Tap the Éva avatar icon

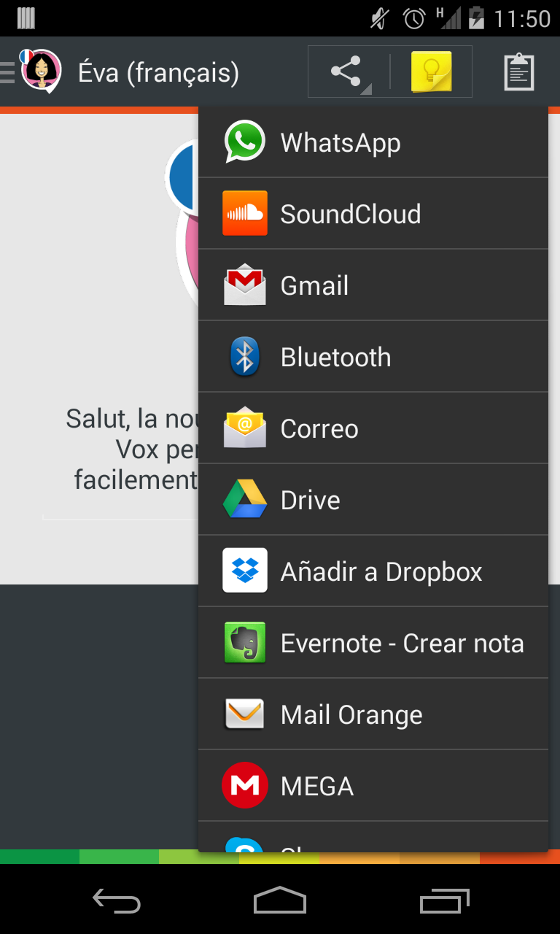[40, 71]
